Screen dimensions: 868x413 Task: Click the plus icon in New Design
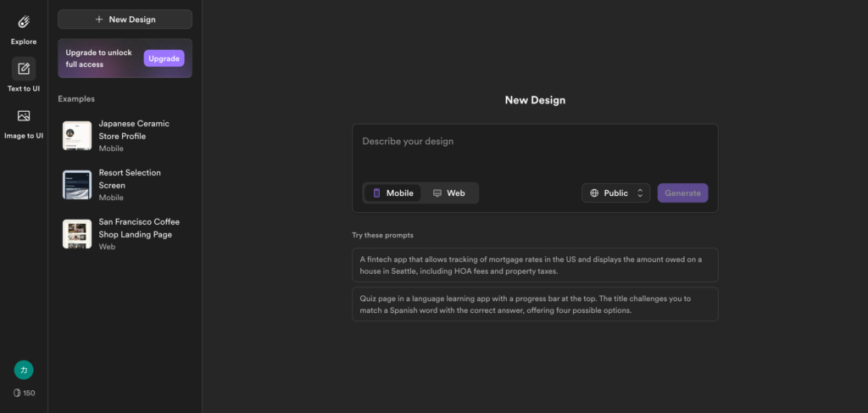coord(99,20)
